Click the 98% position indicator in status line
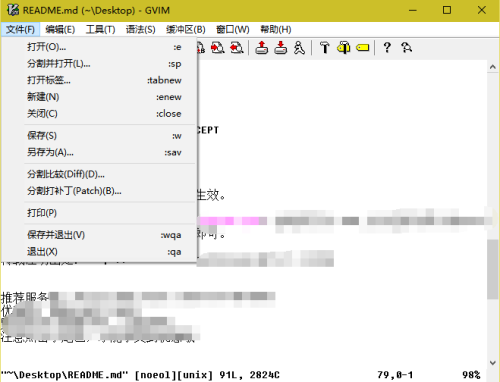 pyautogui.click(x=471, y=375)
